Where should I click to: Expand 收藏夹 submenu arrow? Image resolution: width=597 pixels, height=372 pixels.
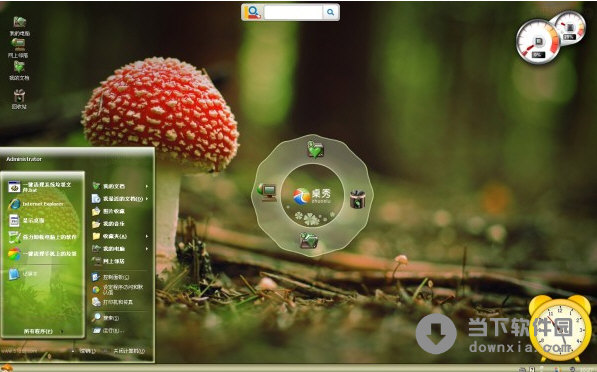pos(147,236)
